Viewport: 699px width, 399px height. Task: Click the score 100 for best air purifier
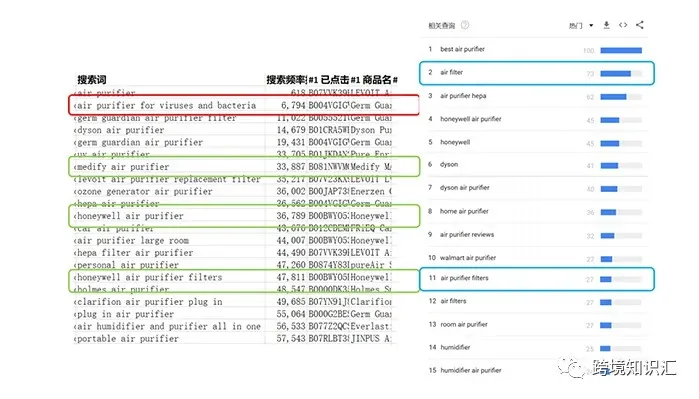coord(588,51)
